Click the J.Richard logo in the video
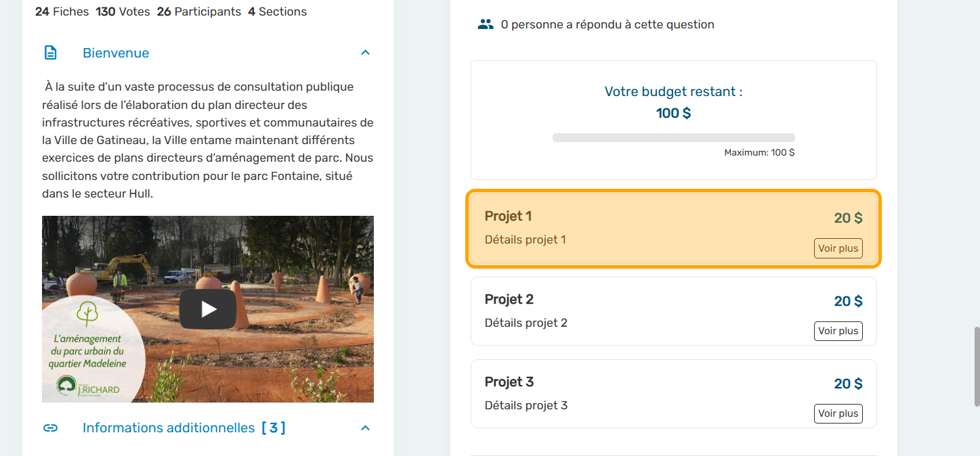Screen dimensions: 980x456 [x=88, y=386]
